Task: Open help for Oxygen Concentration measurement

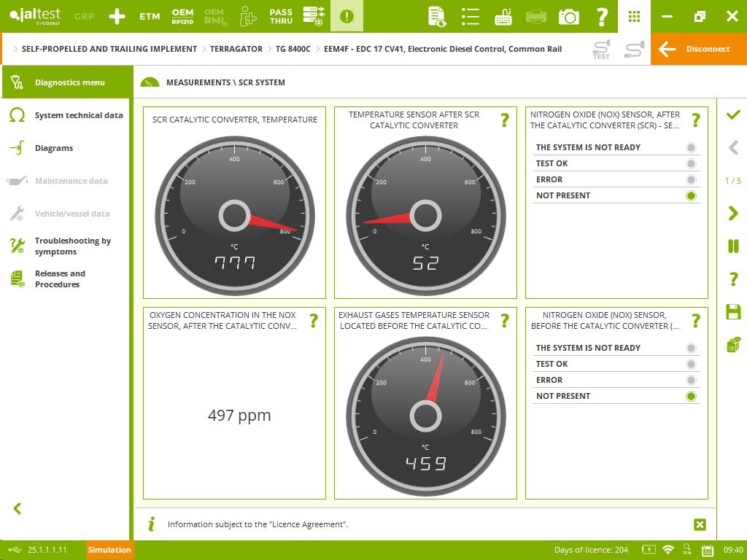Action: tap(314, 320)
